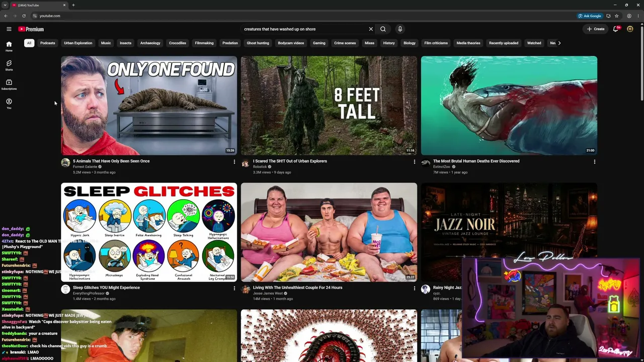Screen dimensions: 644x362
Task: Clear the search box with the X
Action: [371, 29]
